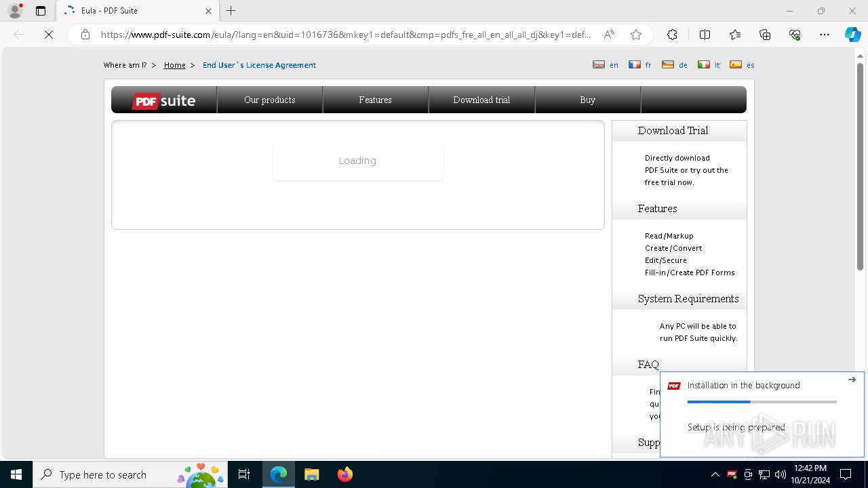Viewport: 868px width, 488px height.
Task: Switch language to English flag
Action: (599, 65)
